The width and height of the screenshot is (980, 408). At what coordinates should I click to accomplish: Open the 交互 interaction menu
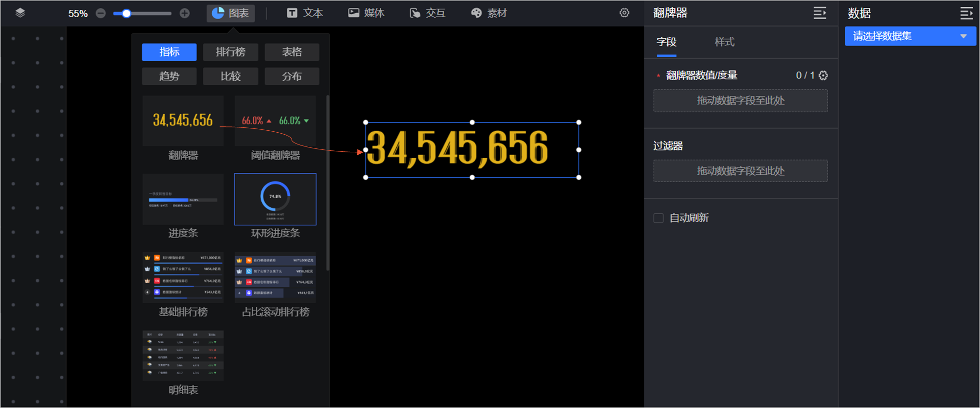click(x=427, y=13)
